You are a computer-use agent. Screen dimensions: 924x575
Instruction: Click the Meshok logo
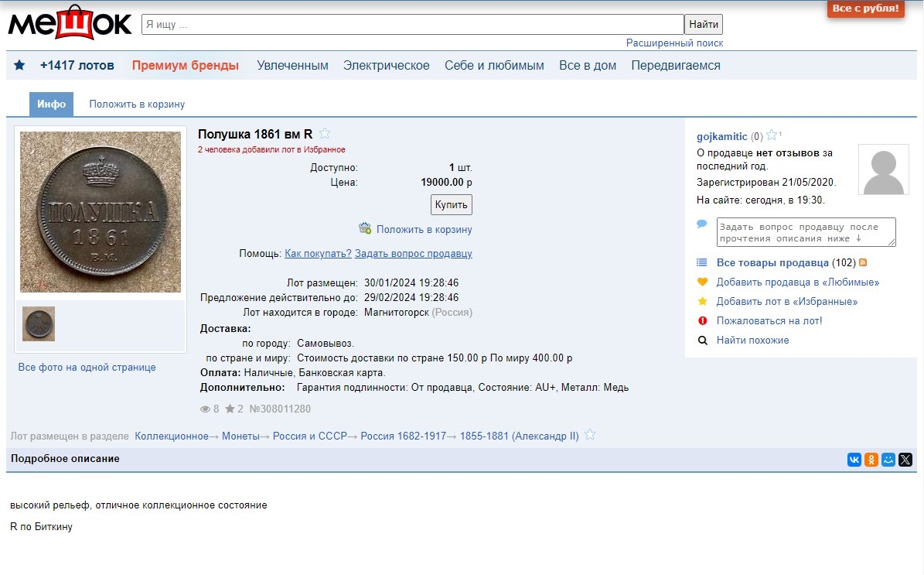[x=70, y=24]
